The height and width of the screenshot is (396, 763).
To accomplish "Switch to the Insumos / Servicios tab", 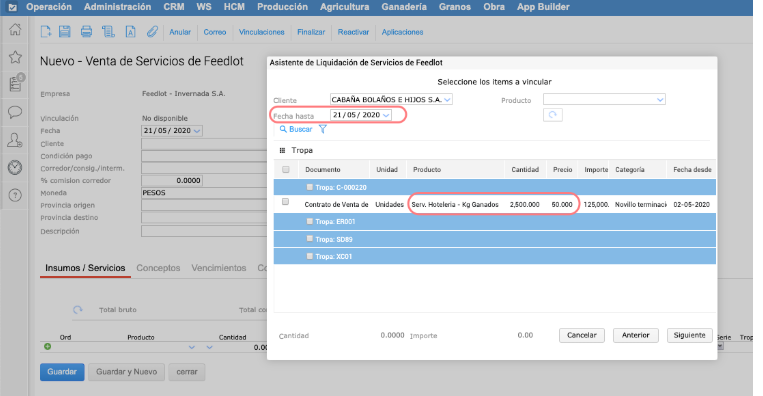I will click(85, 268).
